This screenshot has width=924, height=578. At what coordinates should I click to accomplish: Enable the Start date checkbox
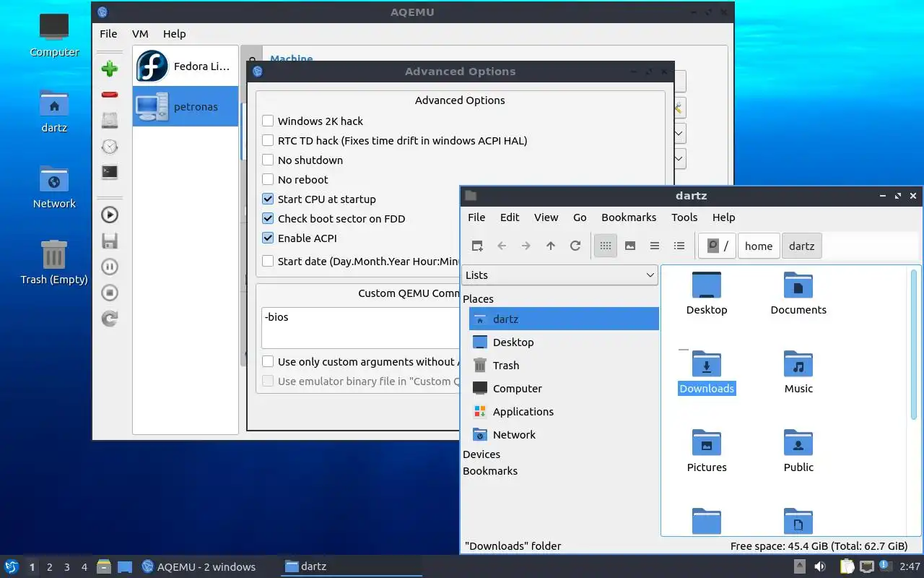tap(268, 261)
